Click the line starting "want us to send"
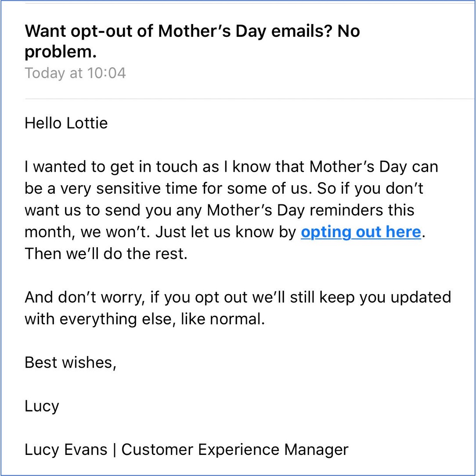476x476 pixels. [x=219, y=210]
